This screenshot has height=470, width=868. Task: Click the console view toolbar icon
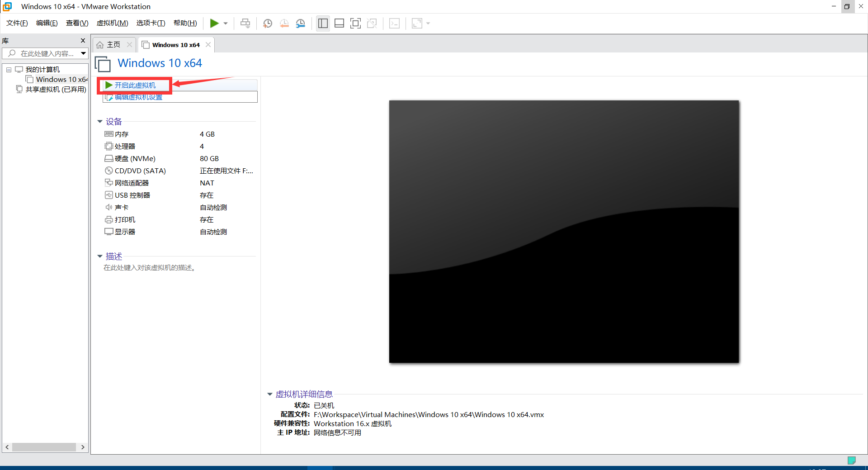point(394,23)
